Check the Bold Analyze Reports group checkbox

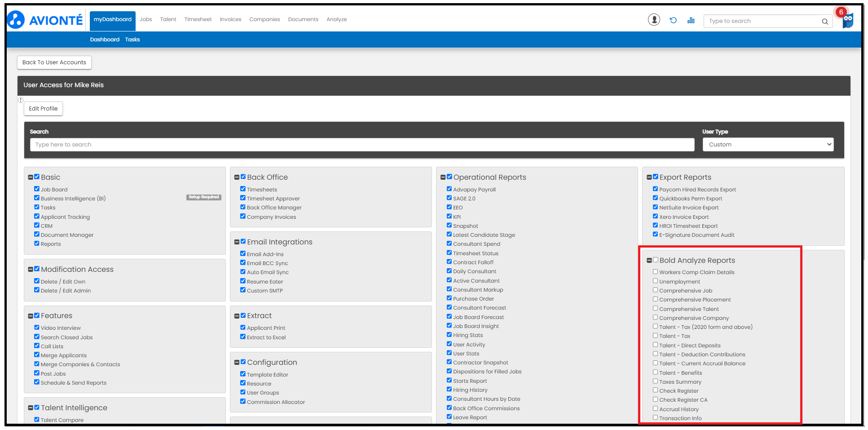pyautogui.click(x=656, y=260)
